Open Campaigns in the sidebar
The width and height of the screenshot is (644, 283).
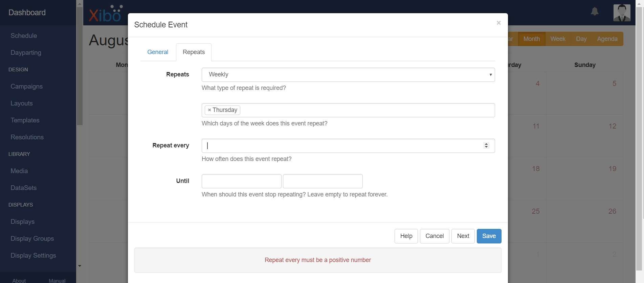(x=26, y=86)
